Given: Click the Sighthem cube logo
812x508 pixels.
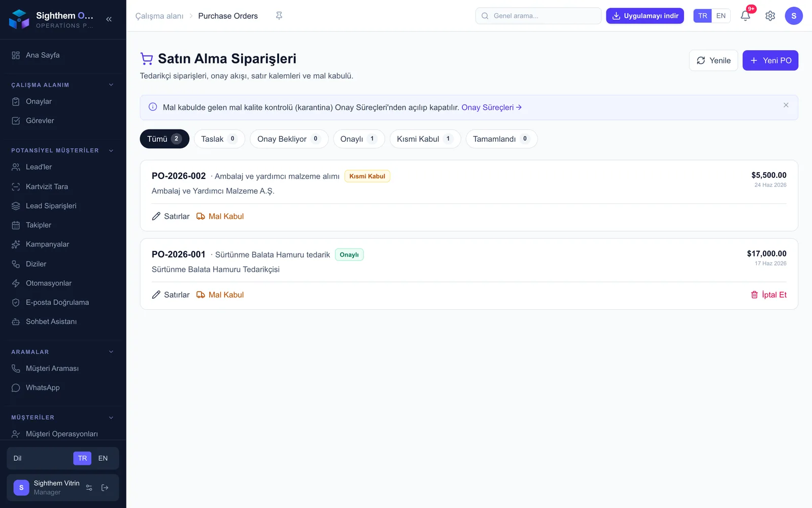Looking at the screenshot, I should [x=19, y=19].
